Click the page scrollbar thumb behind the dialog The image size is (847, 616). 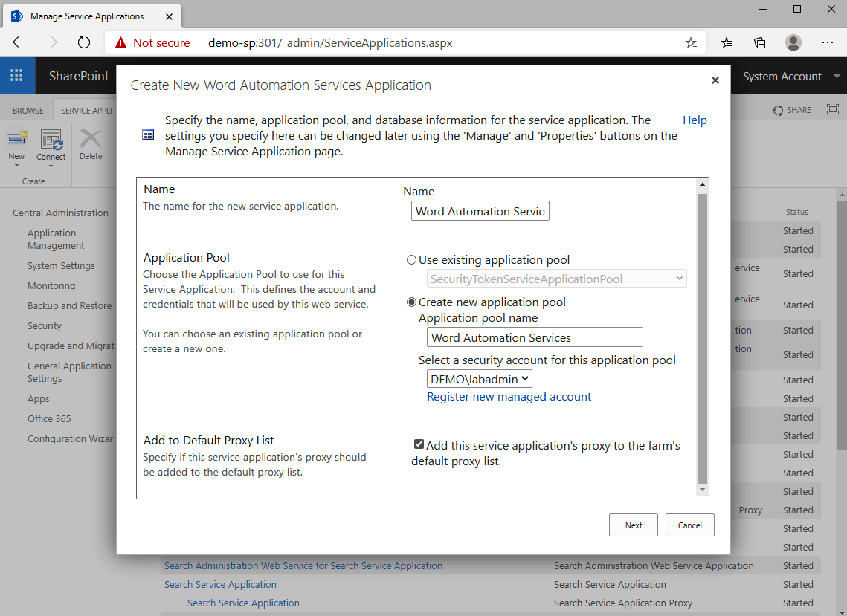[842, 325]
